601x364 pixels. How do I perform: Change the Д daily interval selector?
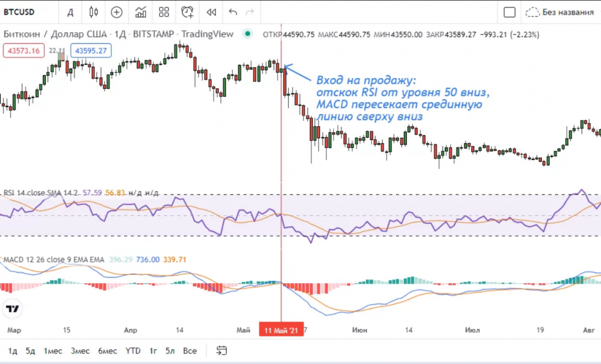pyautogui.click(x=70, y=12)
